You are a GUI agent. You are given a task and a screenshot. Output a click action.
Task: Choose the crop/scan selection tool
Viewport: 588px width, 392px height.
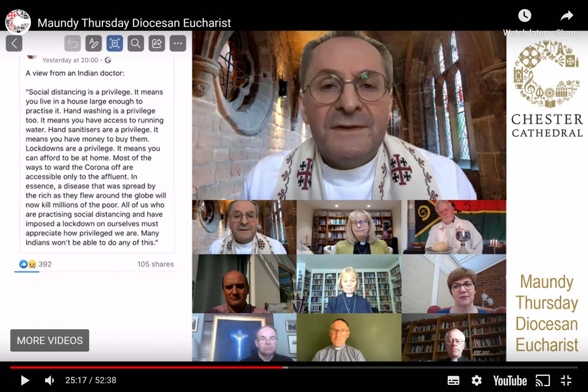[114, 43]
